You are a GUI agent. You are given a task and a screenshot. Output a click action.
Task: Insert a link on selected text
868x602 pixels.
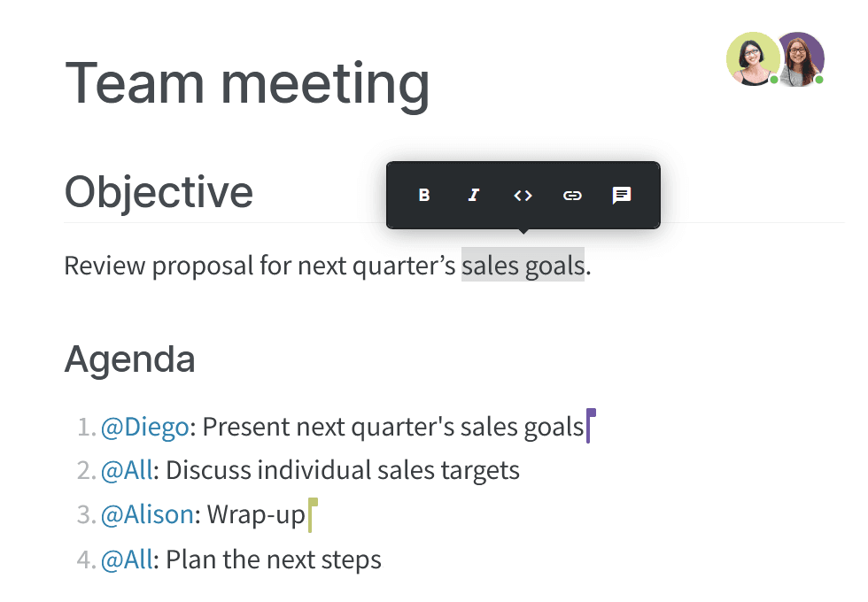tap(573, 195)
